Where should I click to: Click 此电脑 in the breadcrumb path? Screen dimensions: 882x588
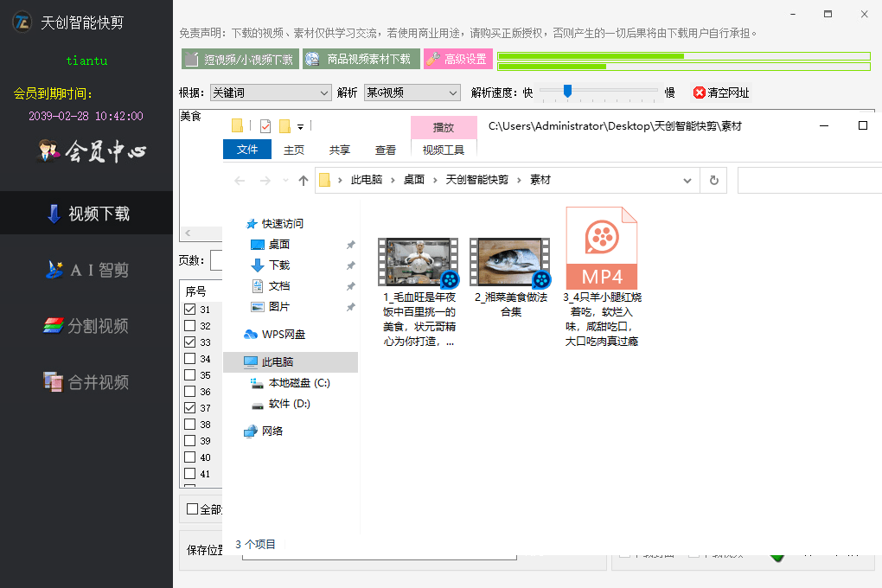[366, 180]
